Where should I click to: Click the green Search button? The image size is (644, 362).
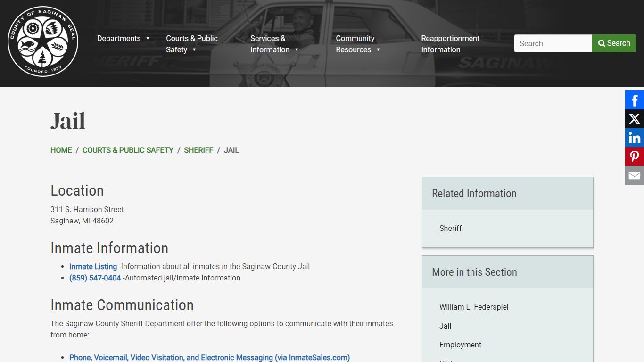[x=614, y=43]
